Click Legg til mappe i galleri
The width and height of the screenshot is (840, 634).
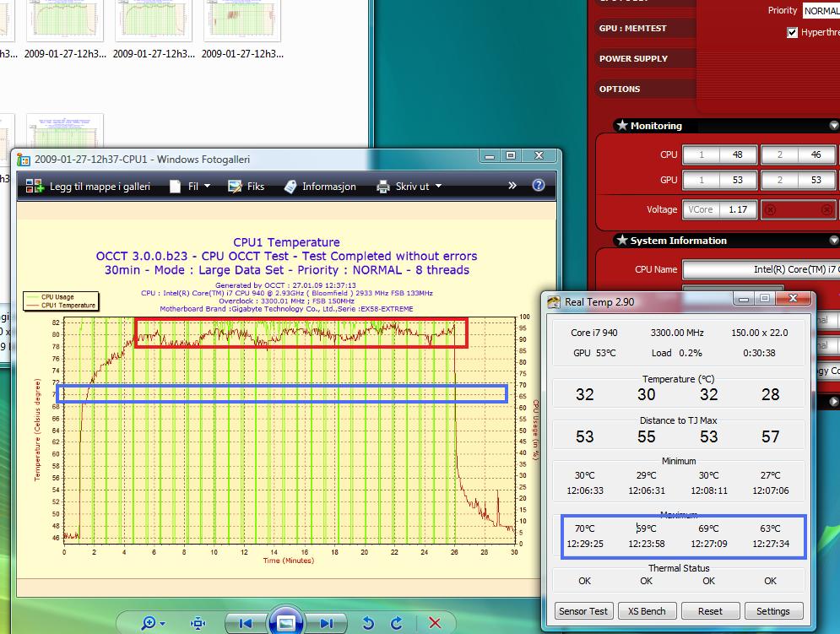(88, 186)
